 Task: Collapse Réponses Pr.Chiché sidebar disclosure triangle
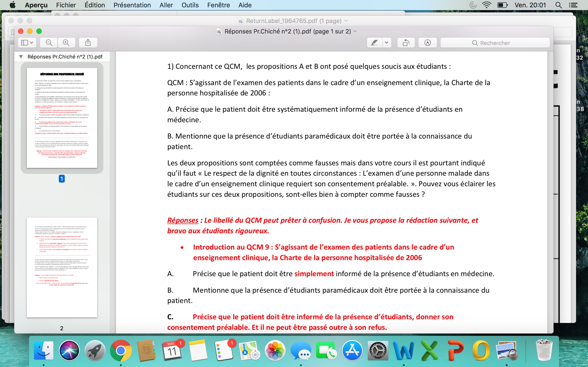[x=21, y=57]
